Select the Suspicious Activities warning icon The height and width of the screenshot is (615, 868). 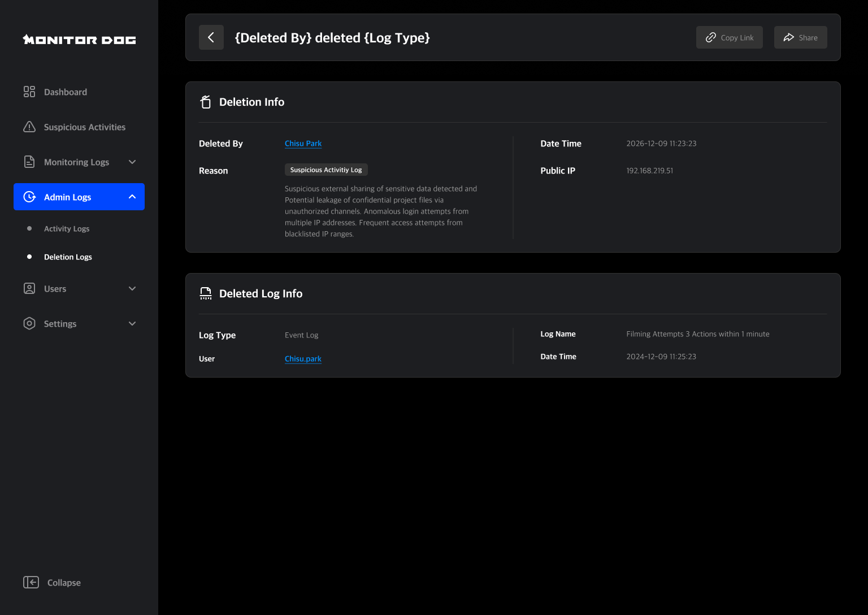[x=29, y=127]
